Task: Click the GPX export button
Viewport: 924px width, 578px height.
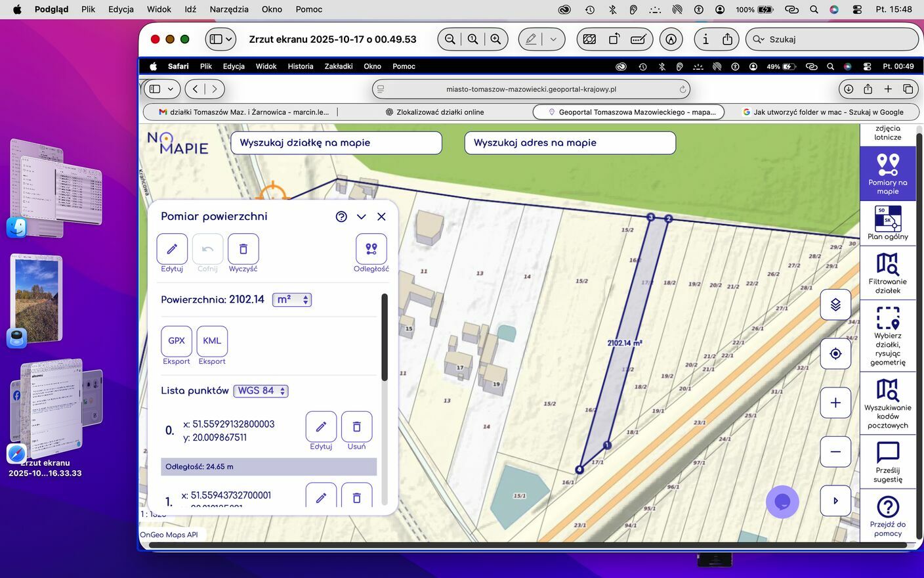Action: tap(177, 341)
